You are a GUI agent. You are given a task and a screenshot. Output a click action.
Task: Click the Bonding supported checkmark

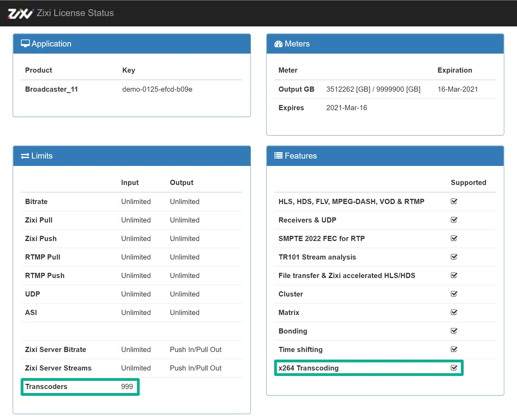pyautogui.click(x=454, y=331)
